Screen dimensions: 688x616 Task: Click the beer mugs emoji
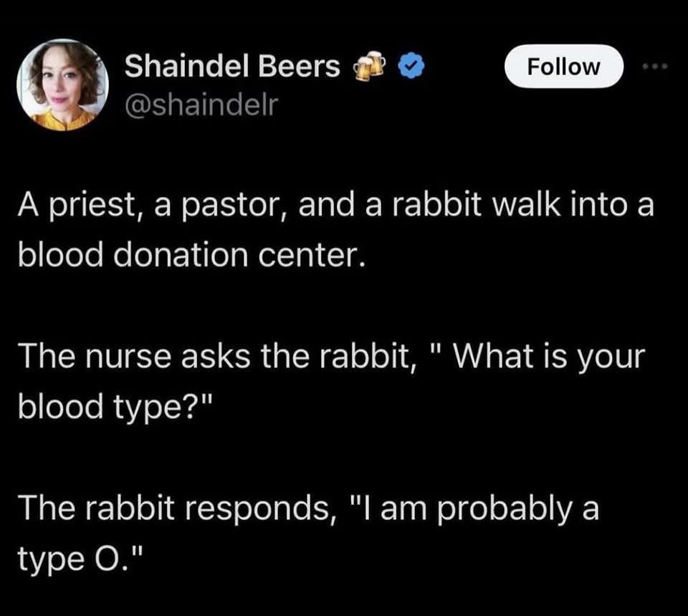370,66
